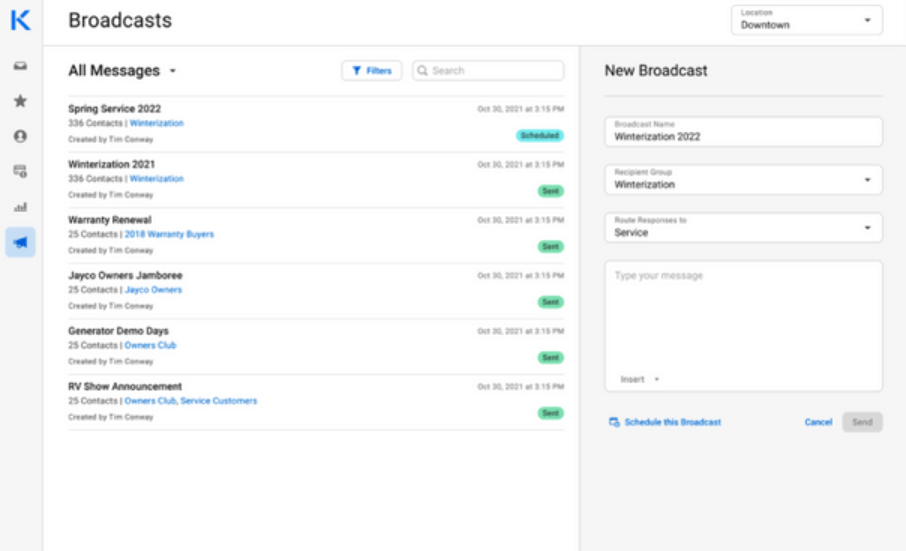Viewport: 906px width, 551px height.
Task: Open the bar chart reports icon
Action: point(20,207)
